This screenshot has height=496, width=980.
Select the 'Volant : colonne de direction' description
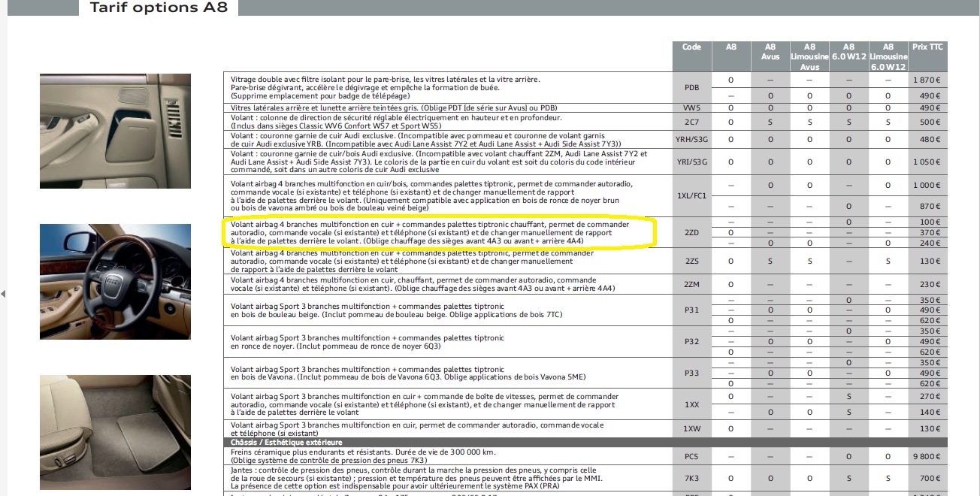396,122
